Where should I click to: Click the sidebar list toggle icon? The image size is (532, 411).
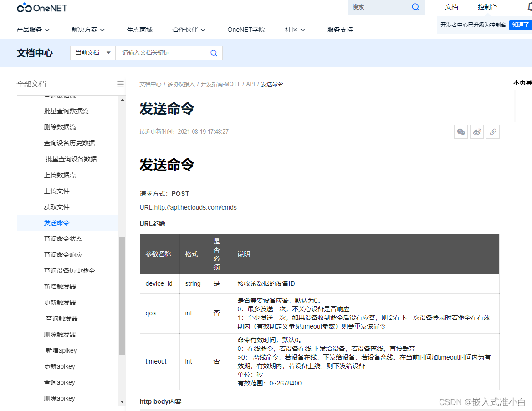(120, 84)
